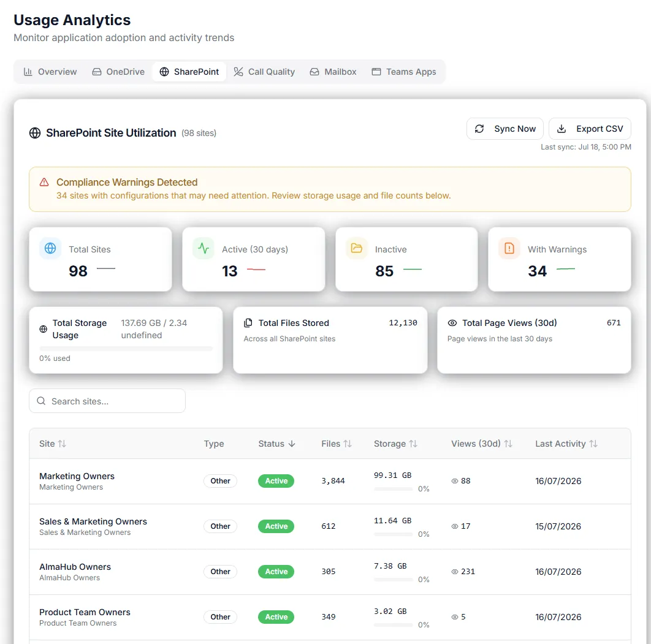The width and height of the screenshot is (651, 644).
Task: Click the 15/07/2026 last activity date
Action: point(558,526)
